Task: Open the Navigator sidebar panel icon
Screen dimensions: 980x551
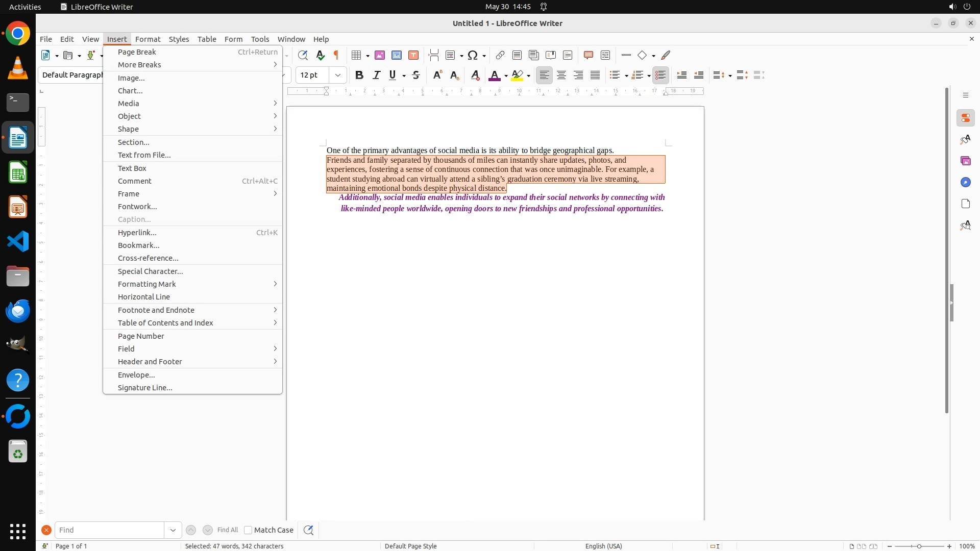Action: pyautogui.click(x=965, y=182)
